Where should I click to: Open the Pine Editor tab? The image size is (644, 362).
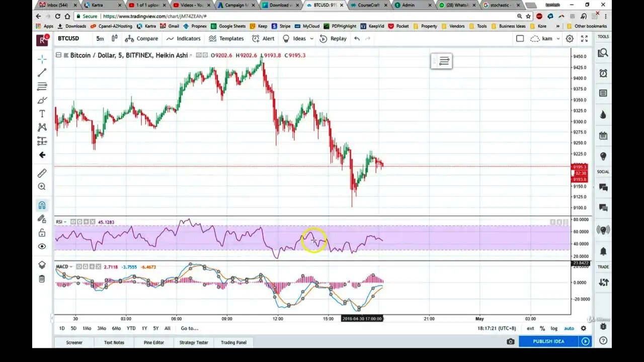tap(153, 342)
